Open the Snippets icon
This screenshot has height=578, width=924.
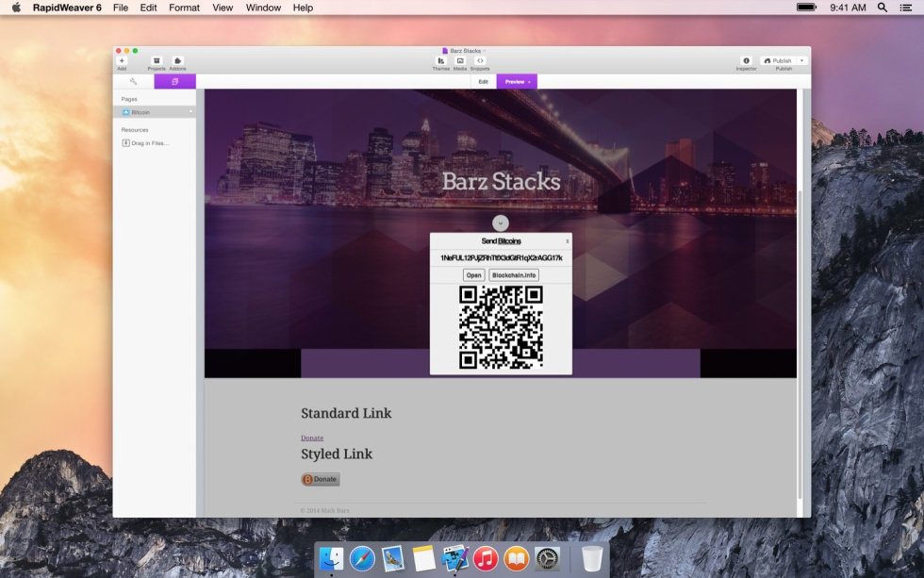pyautogui.click(x=480, y=61)
